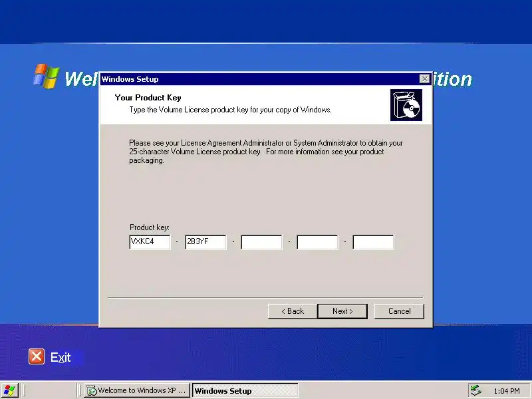
Task: Cancel the Windows Setup wizard
Action: (399, 311)
